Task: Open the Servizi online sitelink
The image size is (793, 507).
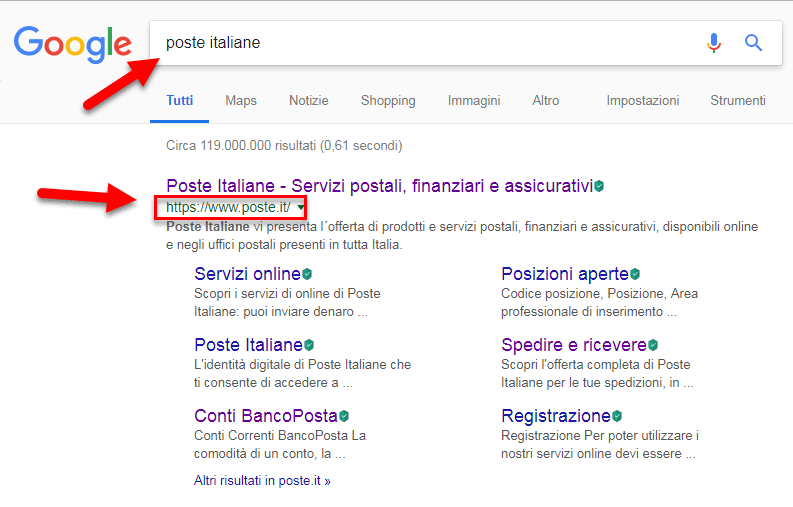Action: pyautogui.click(x=248, y=274)
